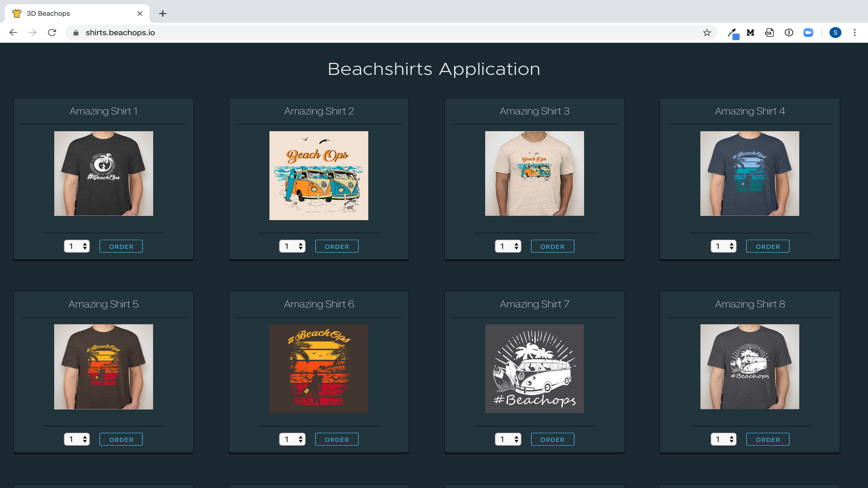Click the Amazing Shirt 8 product image
The height and width of the screenshot is (488, 868).
[x=750, y=367]
